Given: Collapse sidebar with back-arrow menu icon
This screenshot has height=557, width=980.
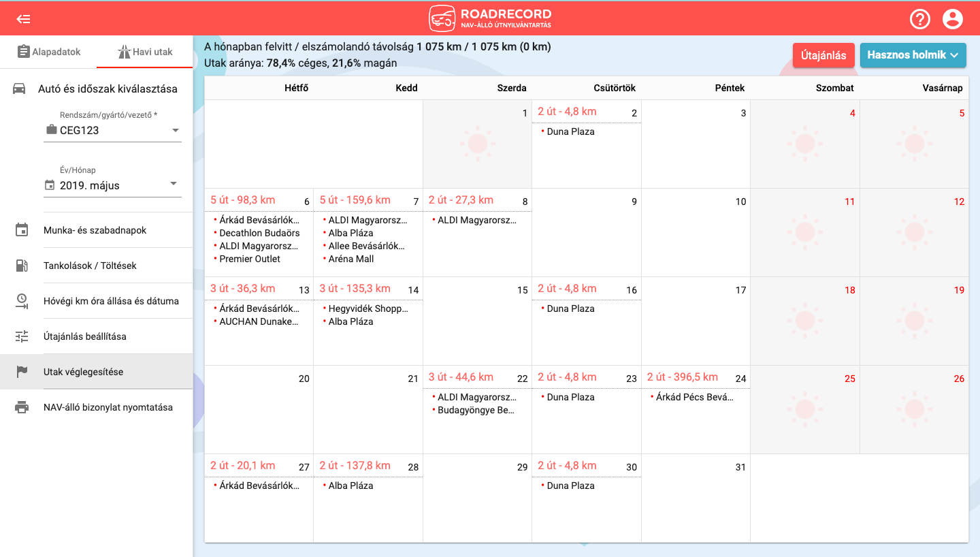Looking at the screenshot, I should pos(24,19).
